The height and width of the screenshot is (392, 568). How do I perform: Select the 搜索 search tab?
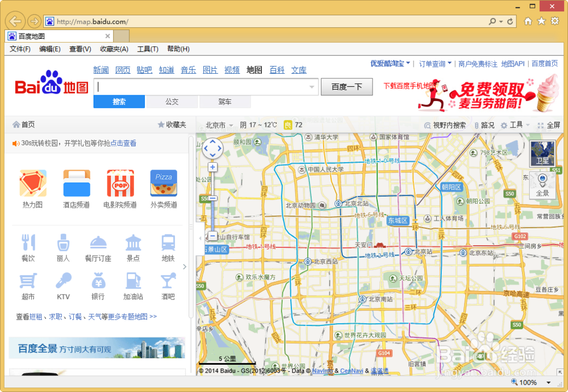click(119, 102)
